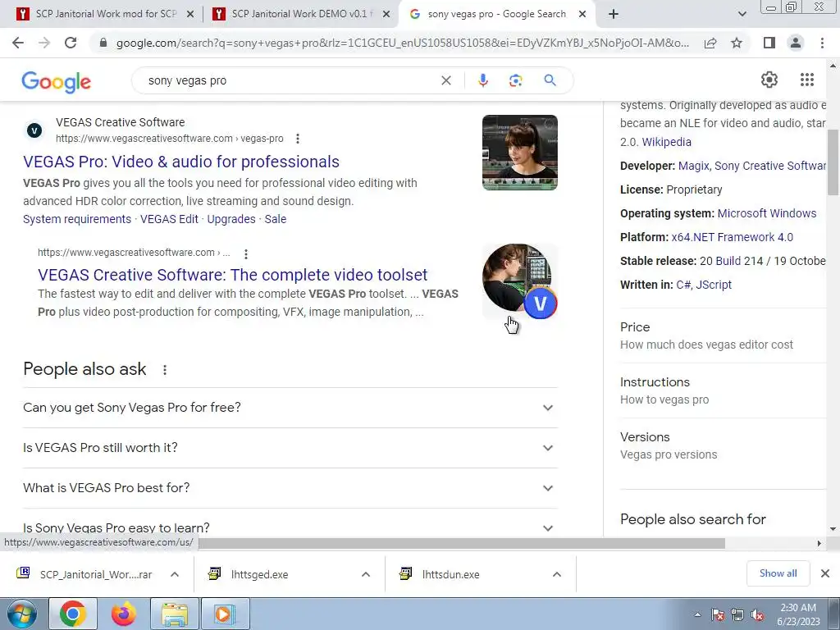This screenshot has height=630, width=840.
Task: Click the page vertical scrollbar thumb
Action: [x=833, y=162]
